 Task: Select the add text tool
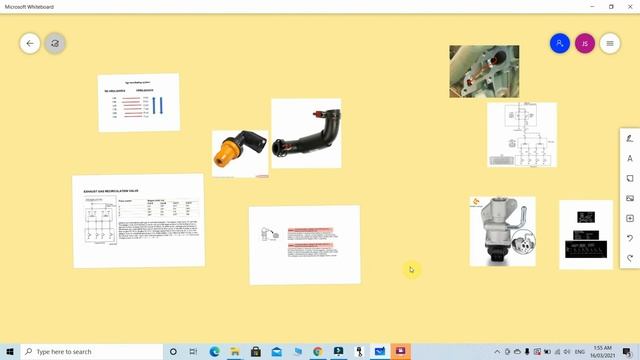tap(630, 158)
